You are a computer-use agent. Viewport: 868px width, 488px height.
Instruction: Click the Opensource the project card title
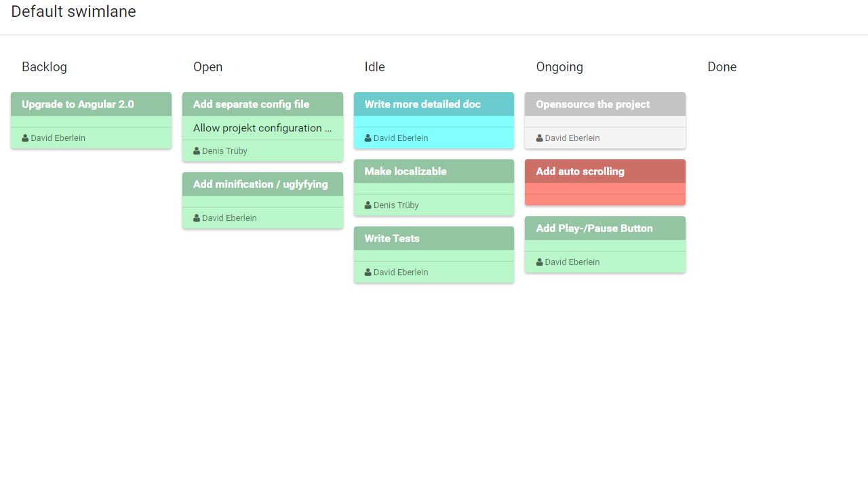[x=593, y=104]
